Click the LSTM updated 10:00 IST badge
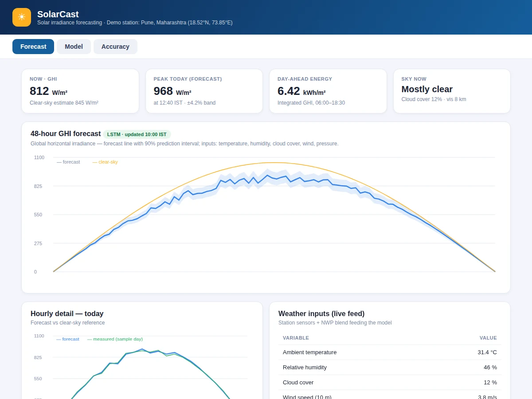This screenshot has width=532, height=399. (137, 134)
